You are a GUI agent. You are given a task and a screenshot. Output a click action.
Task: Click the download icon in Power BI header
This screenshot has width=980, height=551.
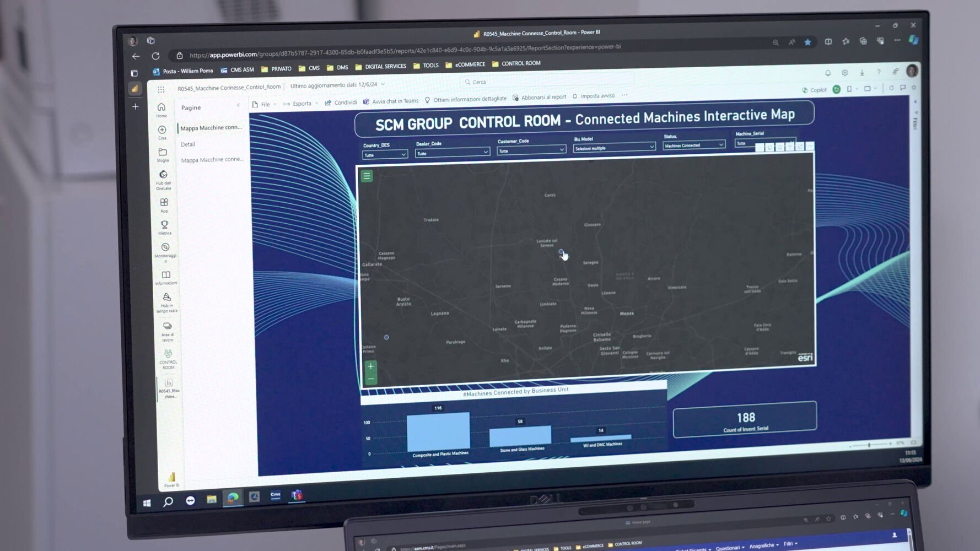pos(862,72)
